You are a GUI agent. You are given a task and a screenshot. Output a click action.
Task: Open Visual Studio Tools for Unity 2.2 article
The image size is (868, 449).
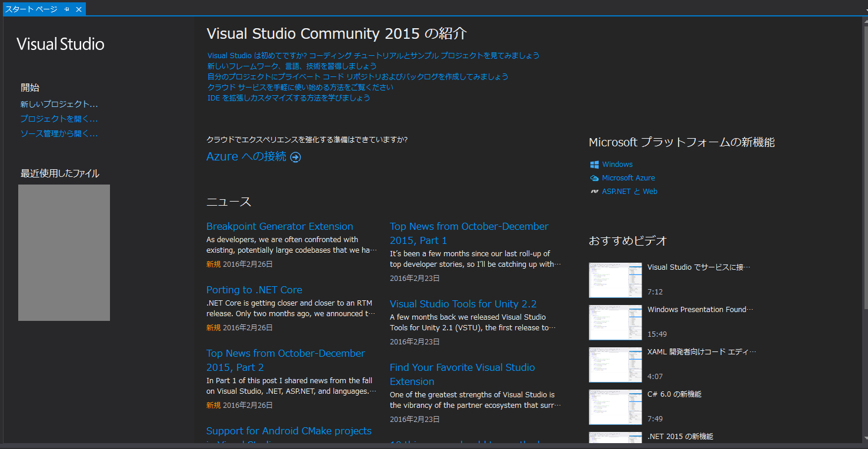pyautogui.click(x=463, y=304)
